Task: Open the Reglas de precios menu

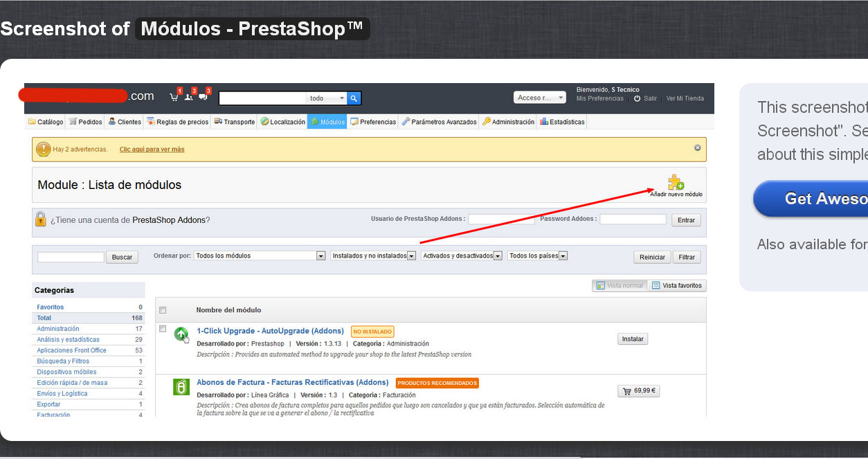Action: (x=177, y=122)
